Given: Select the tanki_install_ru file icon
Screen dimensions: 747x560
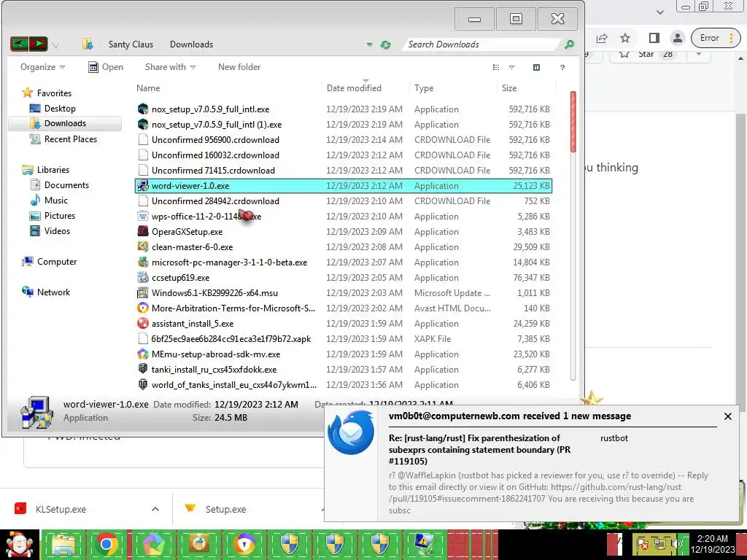Looking at the screenshot, I should tap(143, 369).
